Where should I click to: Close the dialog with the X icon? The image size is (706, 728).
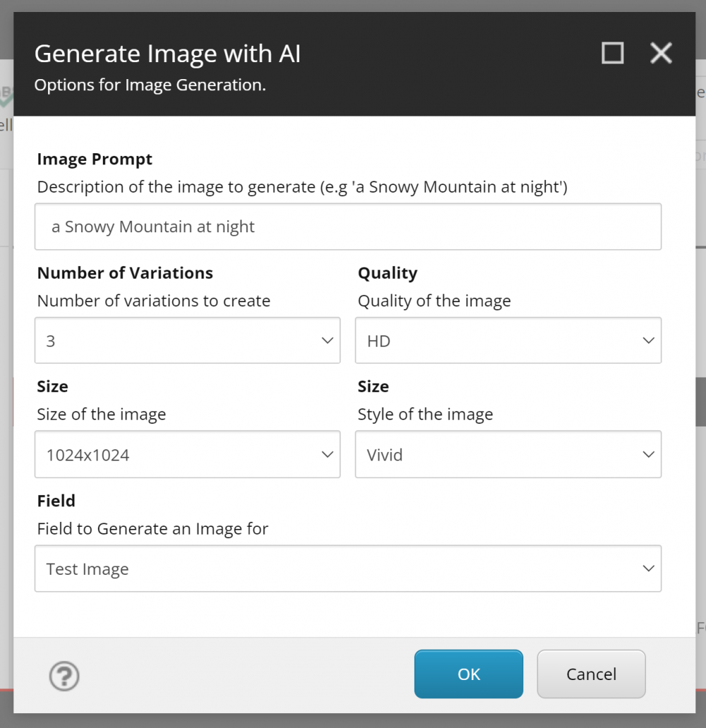tap(661, 53)
